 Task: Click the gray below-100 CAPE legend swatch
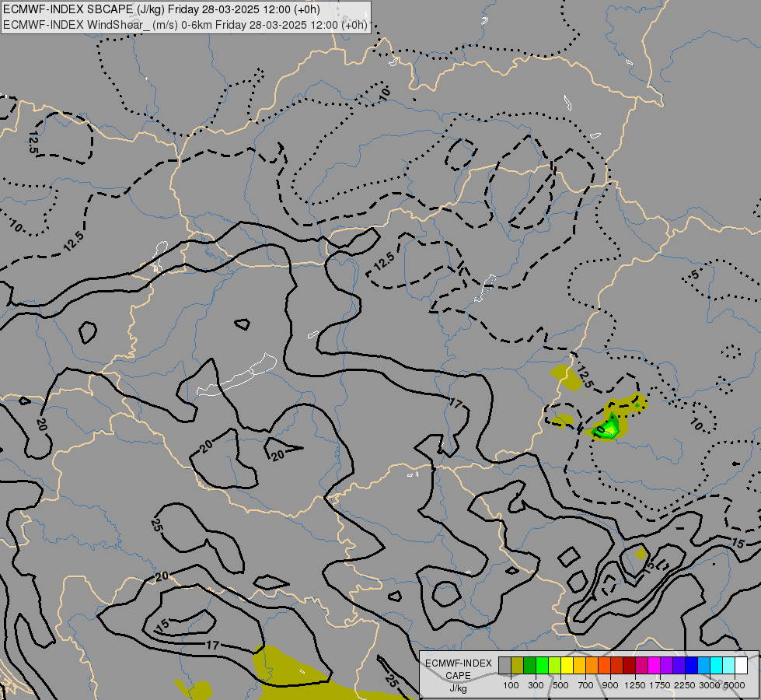pos(504,666)
